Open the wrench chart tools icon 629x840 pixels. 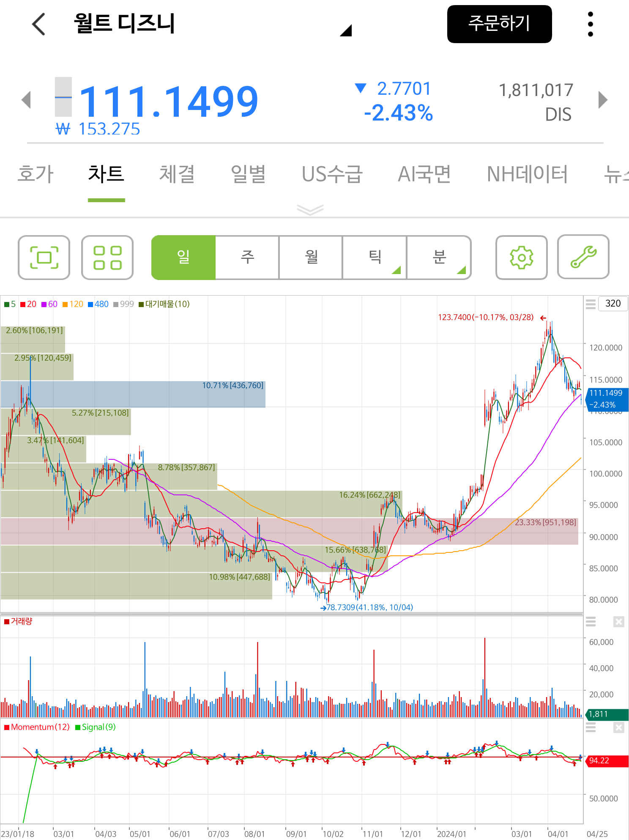583,257
